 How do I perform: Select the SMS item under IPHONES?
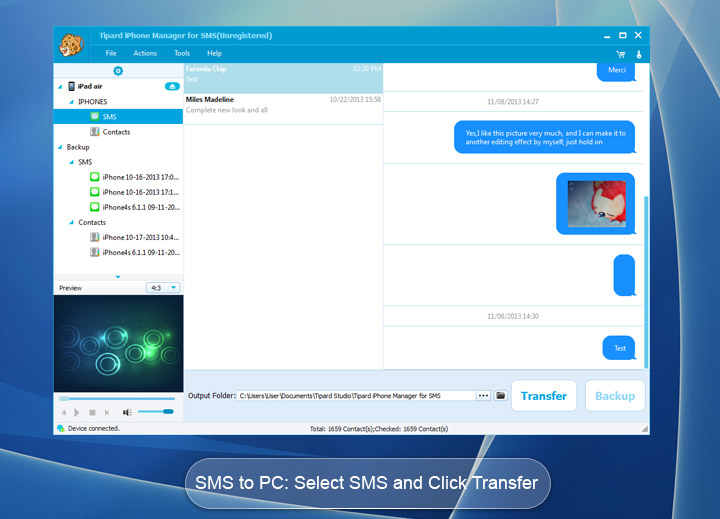pyautogui.click(x=118, y=117)
